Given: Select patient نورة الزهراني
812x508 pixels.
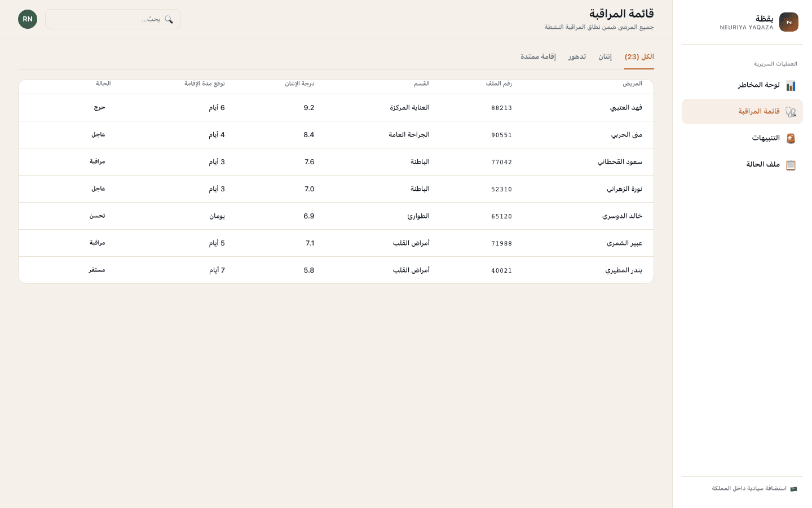Looking at the screenshot, I should 624,189.
